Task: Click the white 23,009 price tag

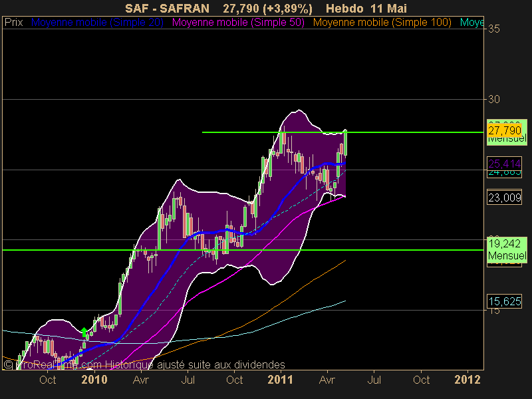Action: click(x=505, y=198)
